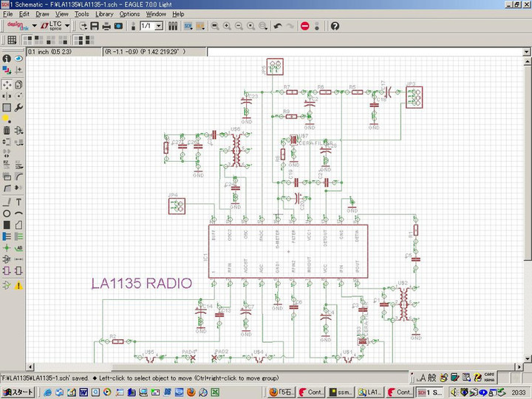The width and height of the screenshot is (532, 399).
Task: Click the Print icon in toolbar
Action: [x=106, y=26]
